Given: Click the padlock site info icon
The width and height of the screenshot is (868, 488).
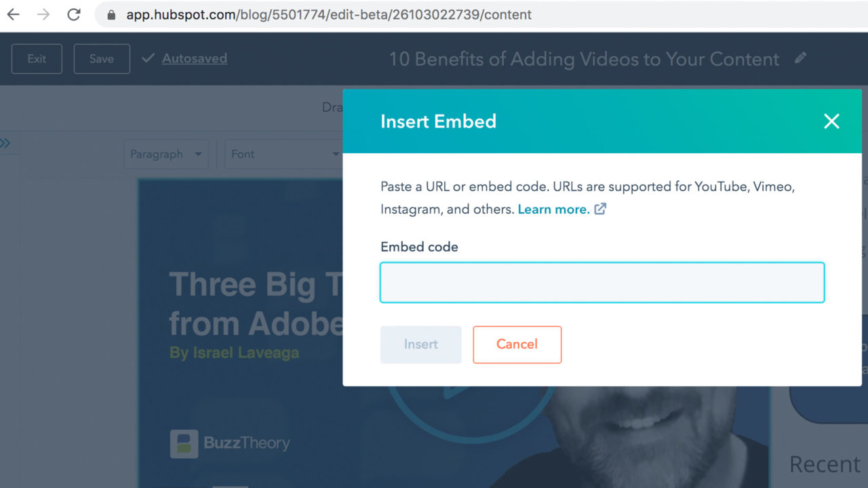Looking at the screenshot, I should pyautogui.click(x=111, y=15).
